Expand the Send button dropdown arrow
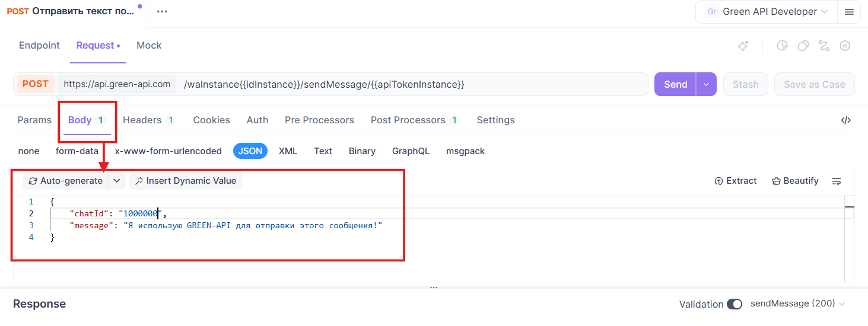The height and width of the screenshot is (326, 868). tap(706, 84)
